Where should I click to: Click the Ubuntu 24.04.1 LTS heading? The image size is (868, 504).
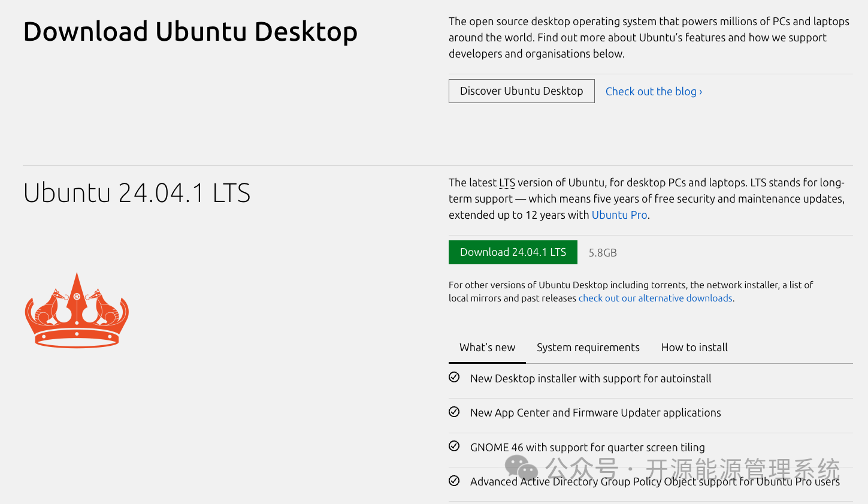point(137,193)
